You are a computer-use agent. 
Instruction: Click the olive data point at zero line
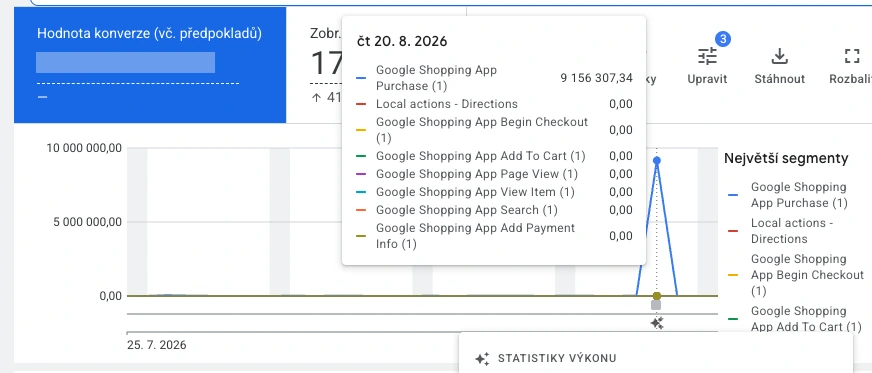tap(657, 296)
